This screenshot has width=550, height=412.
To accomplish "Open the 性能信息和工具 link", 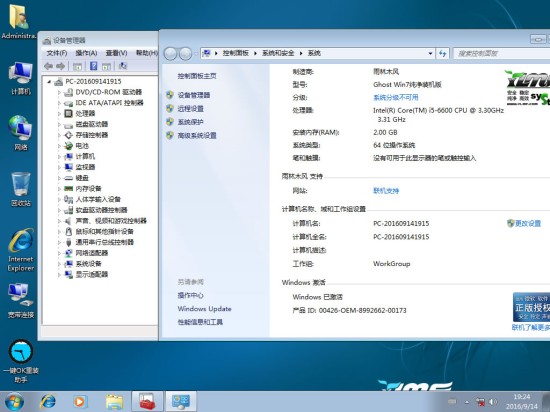I will tap(200, 322).
